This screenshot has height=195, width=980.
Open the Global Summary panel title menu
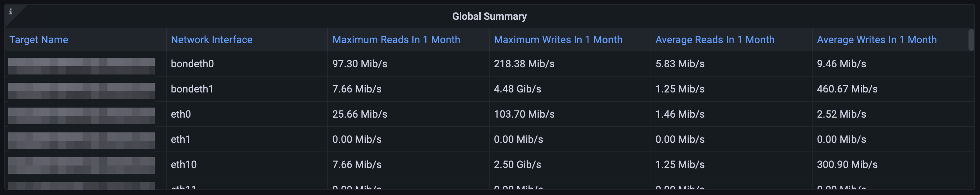489,17
